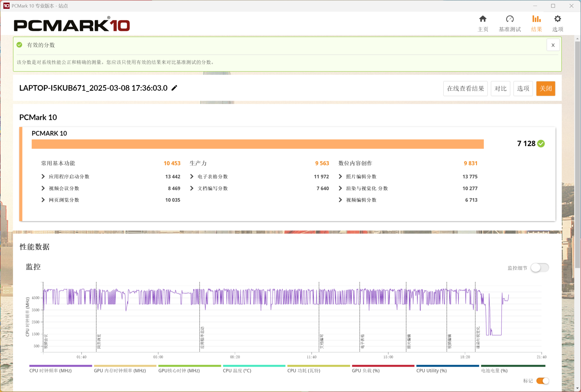Click the 性能数据 heading

point(35,247)
